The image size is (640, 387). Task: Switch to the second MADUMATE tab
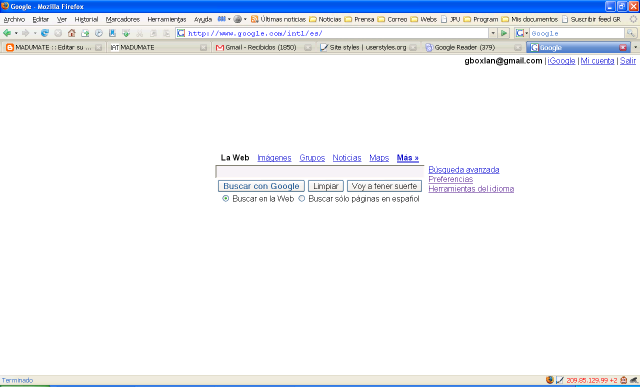(x=159, y=47)
